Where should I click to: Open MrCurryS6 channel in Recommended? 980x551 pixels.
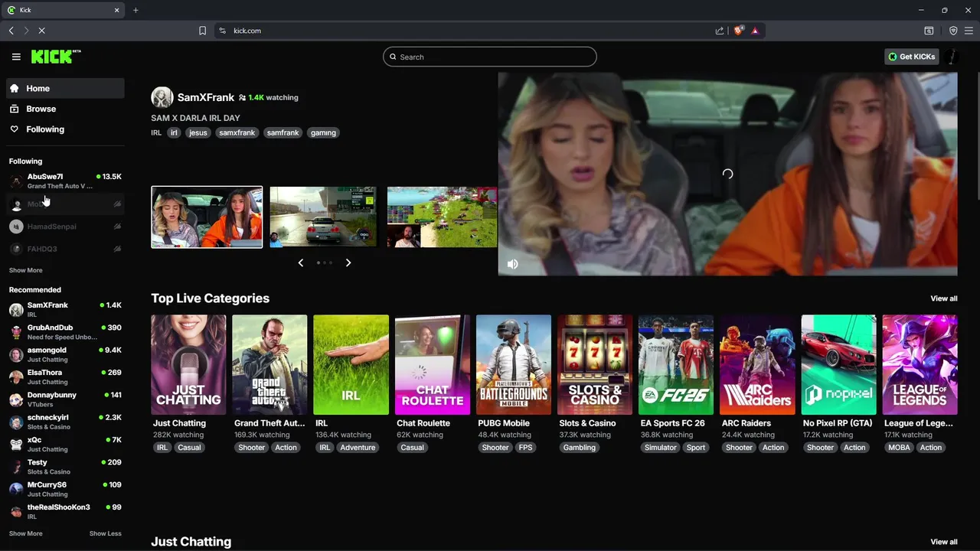[65, 489]
